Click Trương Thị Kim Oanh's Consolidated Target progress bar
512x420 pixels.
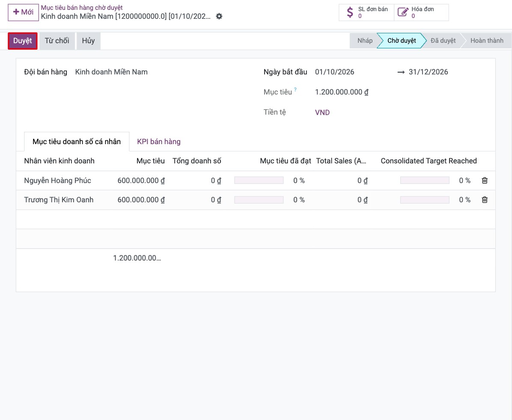pyautogui.click(x=425, y=200)
